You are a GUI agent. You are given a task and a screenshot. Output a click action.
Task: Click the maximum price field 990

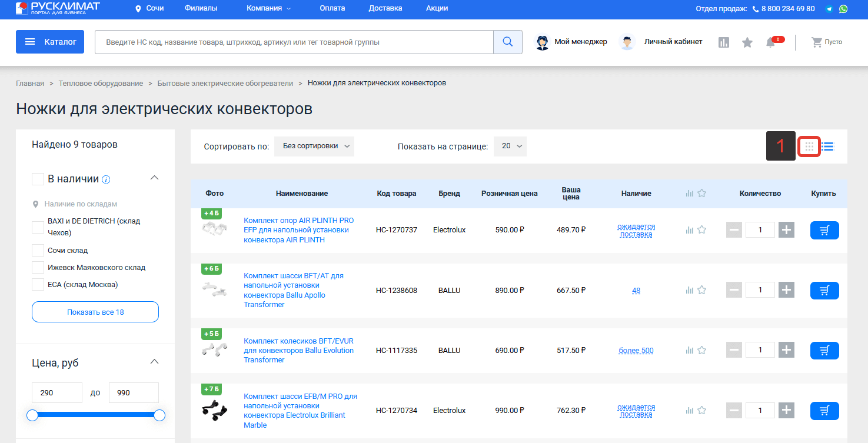[x=134, y=392]
